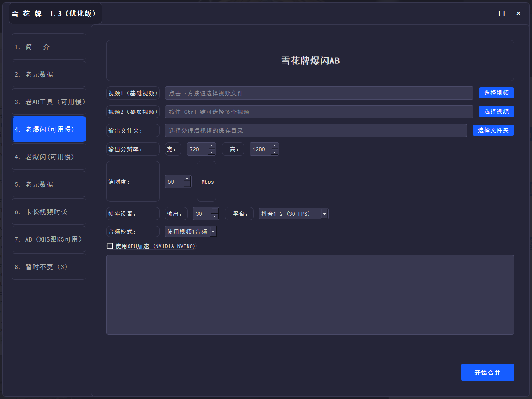The height and width of the screenshot is (399, 532).
Task: Increase the 宽 width value with the up arrow
Action: click(x=212, y=146)
